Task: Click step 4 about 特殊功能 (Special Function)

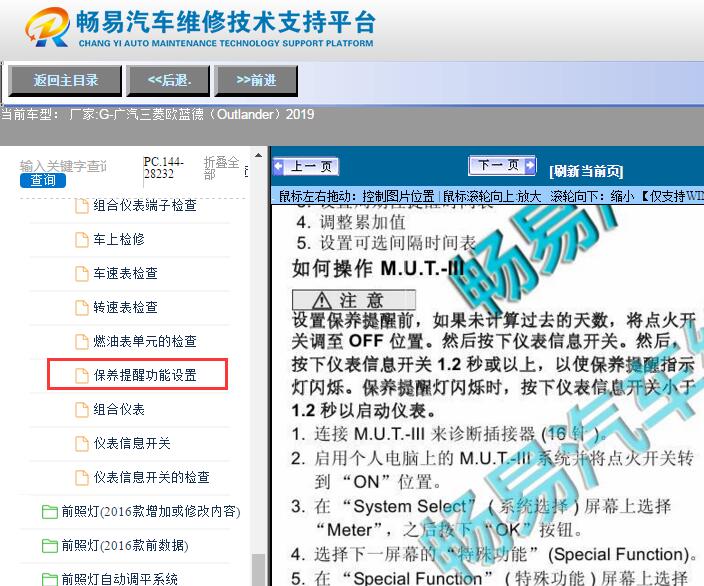Action: pyautogui.click(x=493, y=554)
